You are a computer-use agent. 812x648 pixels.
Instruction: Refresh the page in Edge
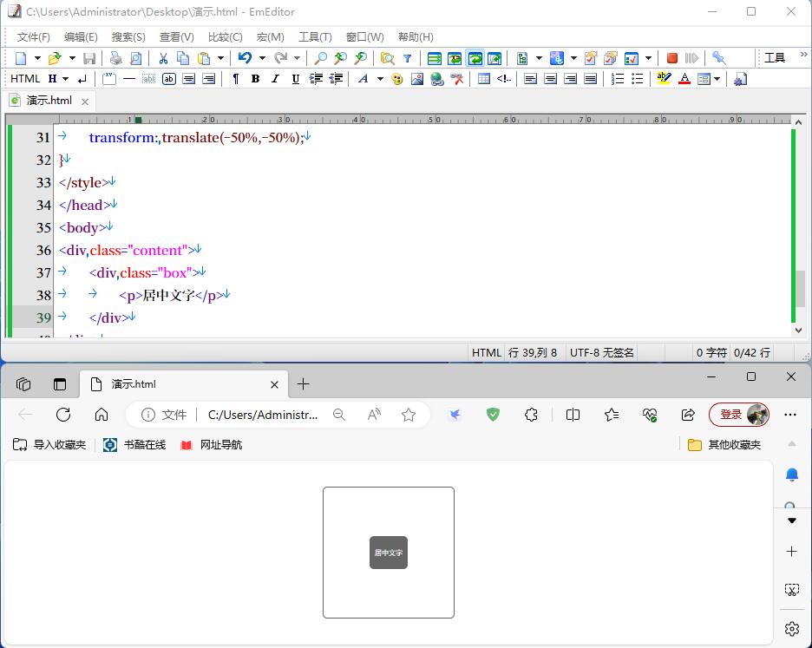coord(63,415)
